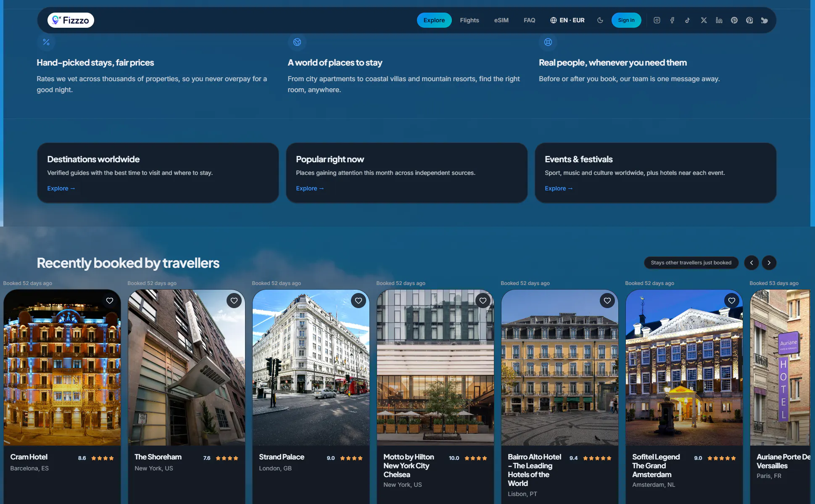
Task: Follow Explore link under Destinations worldwide
Action: pyautogui.click(x=61, y=188)
